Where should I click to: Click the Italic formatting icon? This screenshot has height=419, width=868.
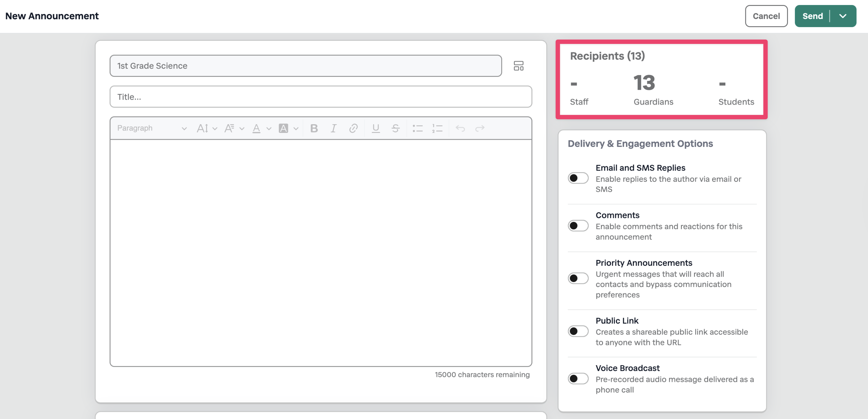333,128
